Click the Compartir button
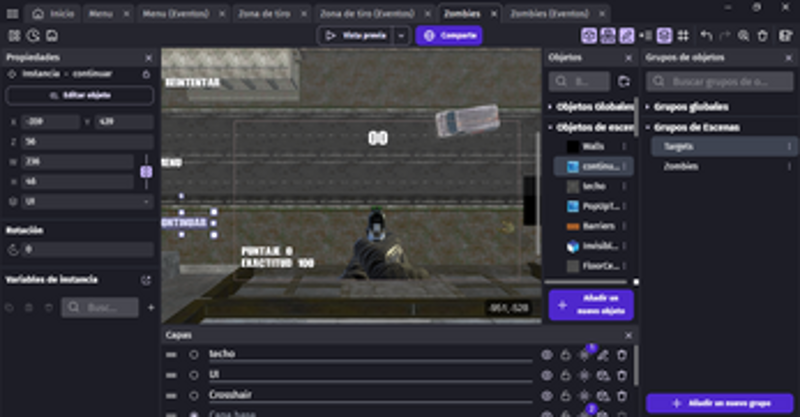Screen dimensions: 800x417 pyautogui.click(x=449, y=36)
